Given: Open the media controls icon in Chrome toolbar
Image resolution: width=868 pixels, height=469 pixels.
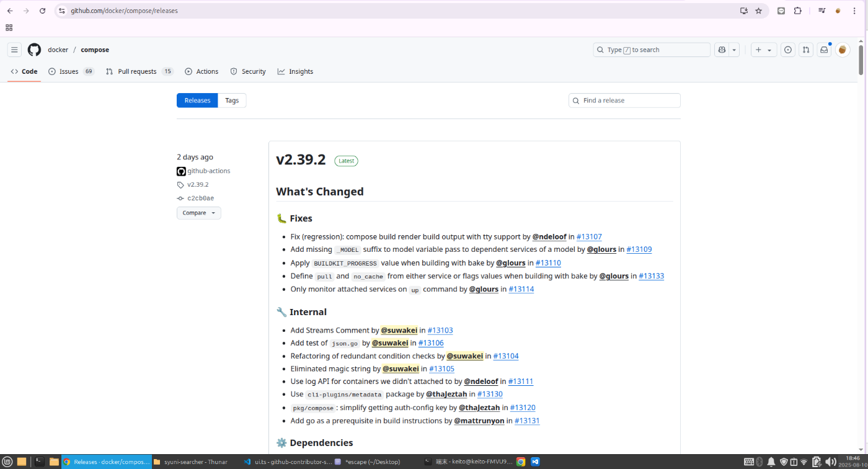Looking at the screenshot, I should [x=821, y=11].
